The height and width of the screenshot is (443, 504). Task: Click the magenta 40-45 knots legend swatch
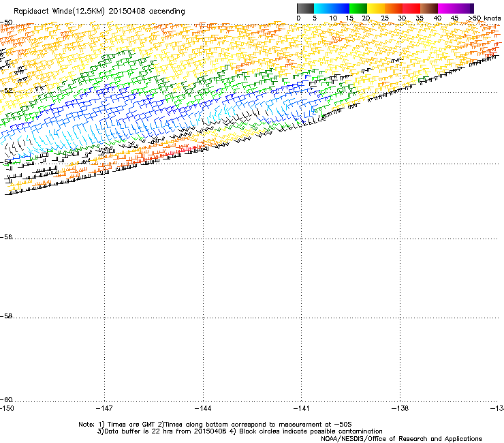[x=447, y=8]
